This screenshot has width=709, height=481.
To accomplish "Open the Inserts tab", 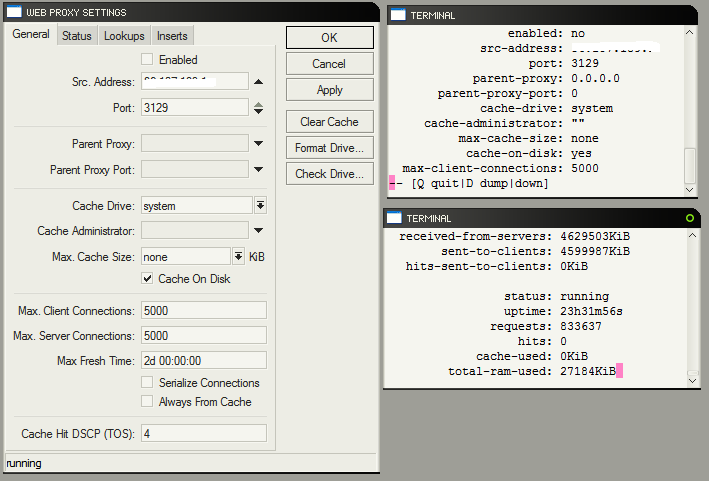I will 172,36.
